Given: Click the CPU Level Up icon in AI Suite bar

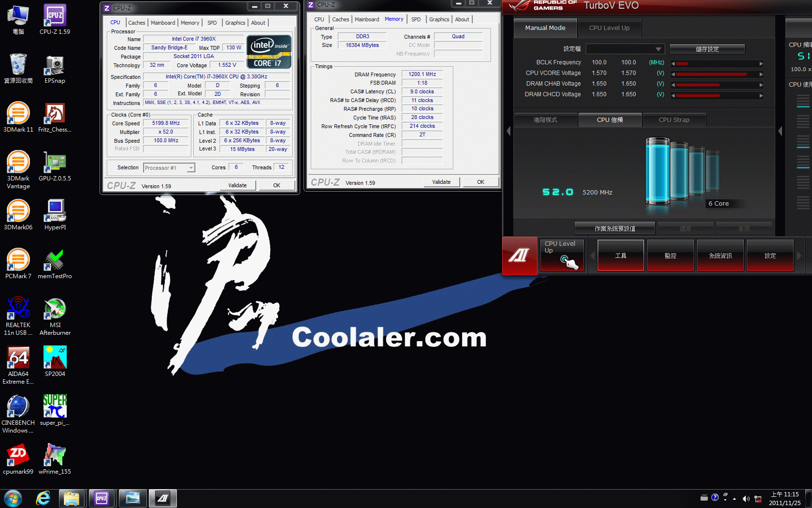Looking at the screenshot, I should 562,255.
